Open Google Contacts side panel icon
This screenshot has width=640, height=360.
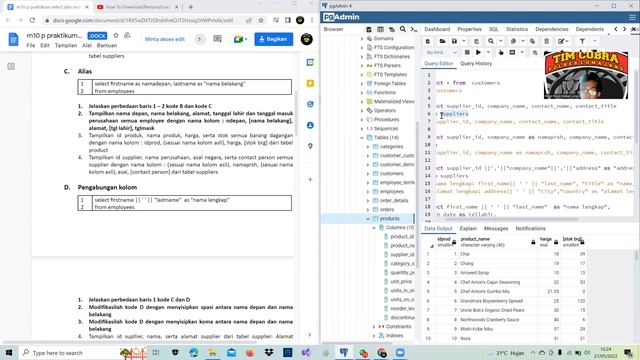(x=310, y=125)
